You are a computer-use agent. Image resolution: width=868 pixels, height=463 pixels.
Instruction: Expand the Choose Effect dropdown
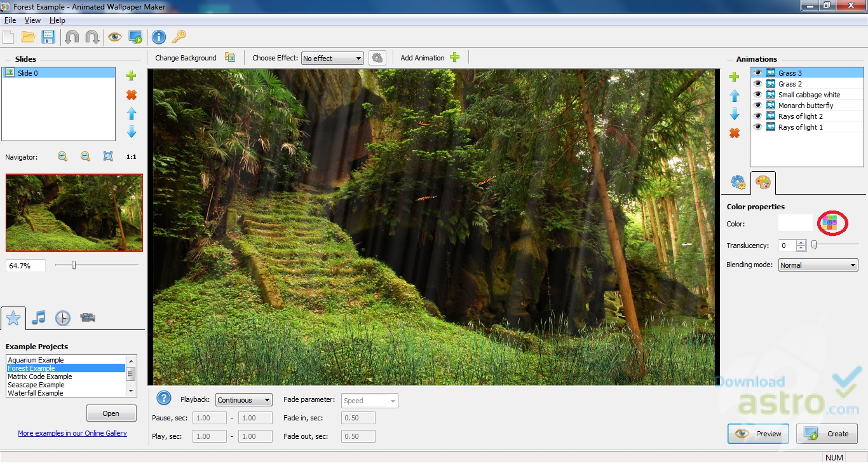pos(332,59)
